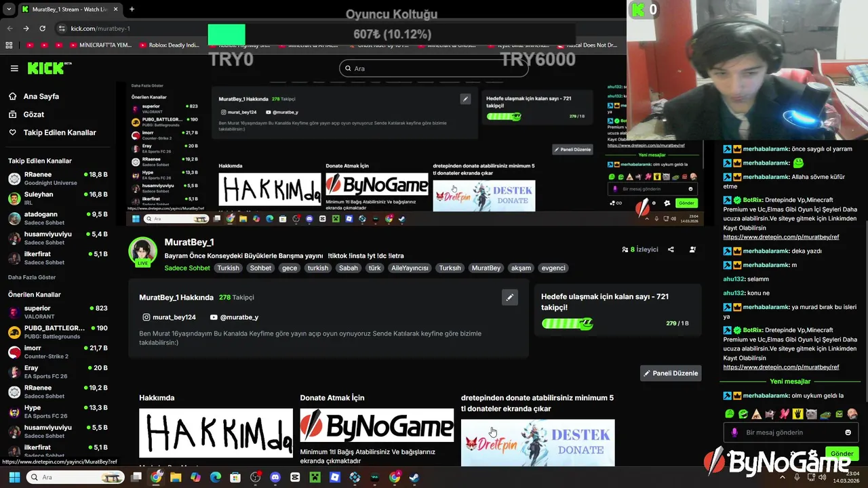This screenshot has height=488, width=868.
Task: Open recommended channel Hype
Action: (58, 411)
